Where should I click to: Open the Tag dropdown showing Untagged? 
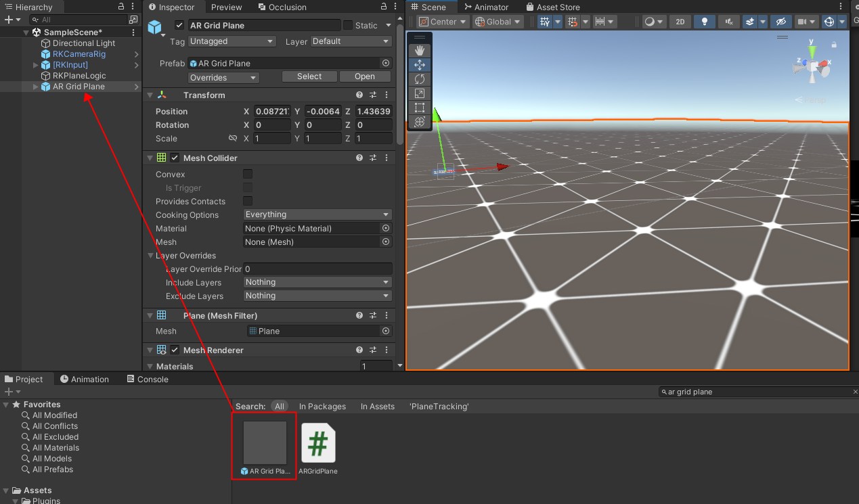[232, 41]
